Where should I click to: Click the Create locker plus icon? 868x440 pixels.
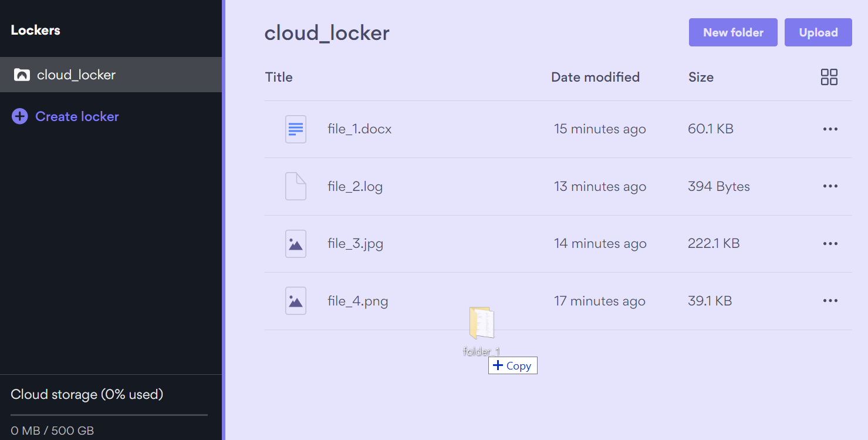pyautogui.click(x=19, y=116)
